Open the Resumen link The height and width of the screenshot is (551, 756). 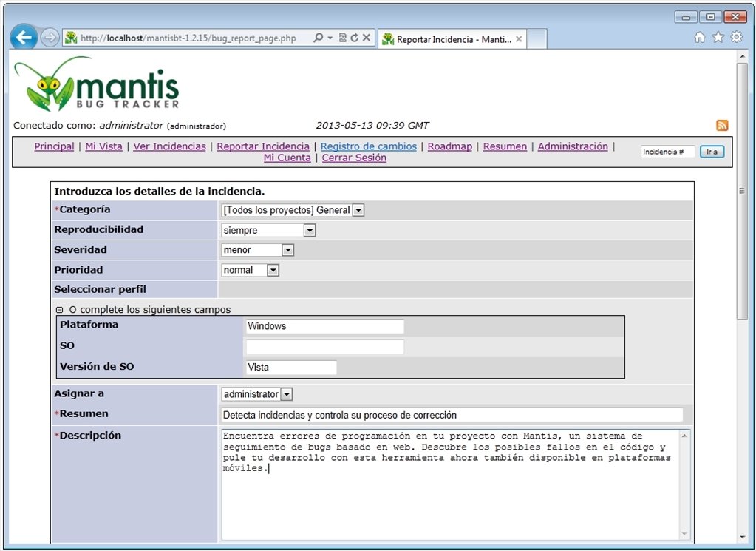505,146
